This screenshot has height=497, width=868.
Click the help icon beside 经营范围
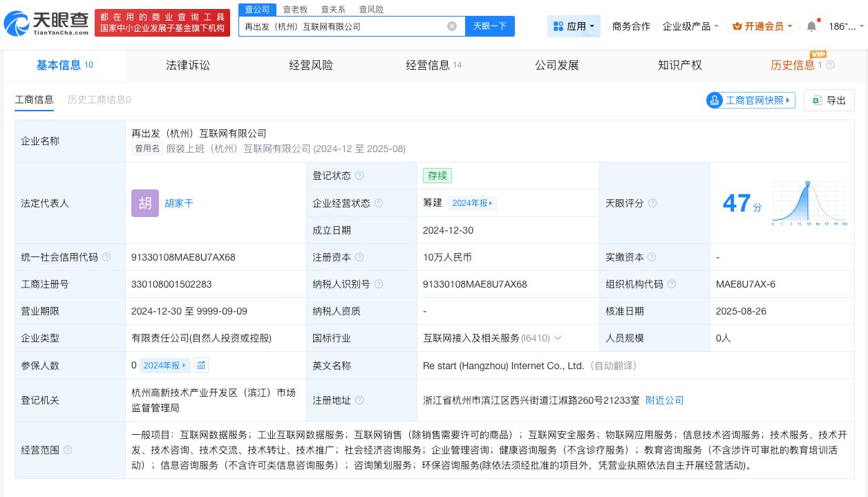(x=67, y=449)
